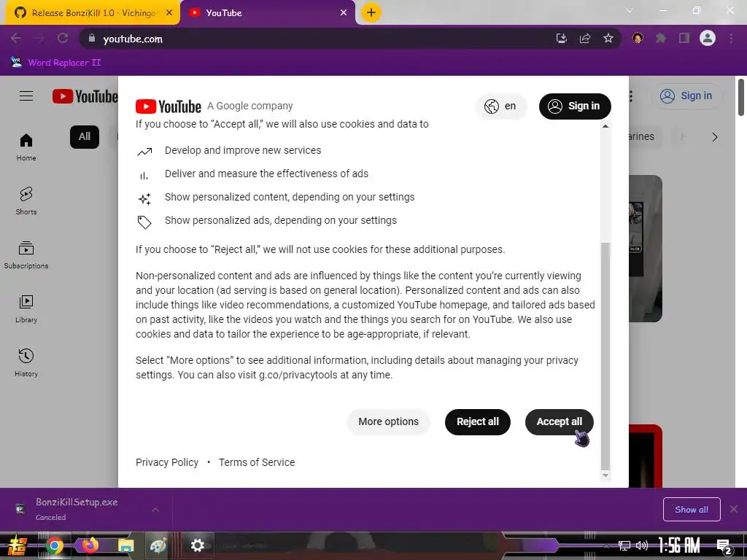Open the Word Replacer II bookmark

[56, 63]
